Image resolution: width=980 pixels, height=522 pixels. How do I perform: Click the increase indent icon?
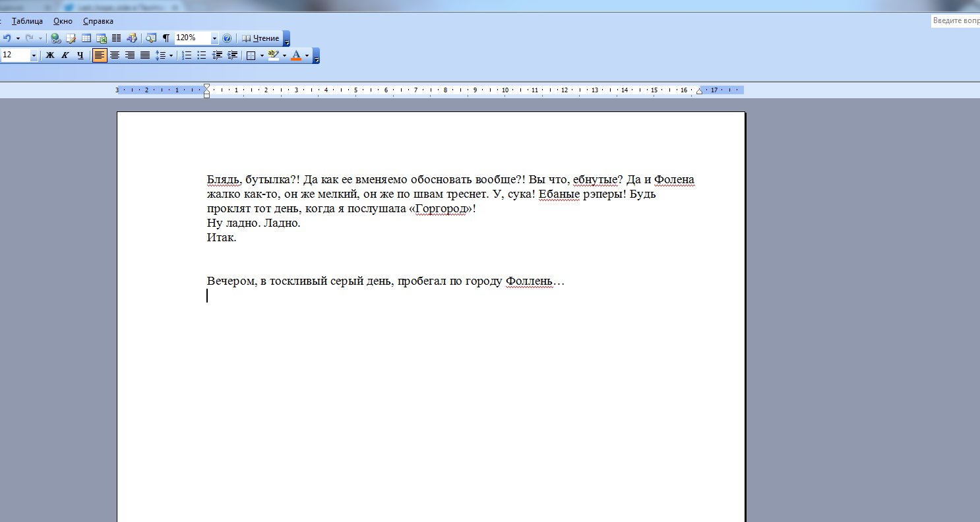[232, 55]
